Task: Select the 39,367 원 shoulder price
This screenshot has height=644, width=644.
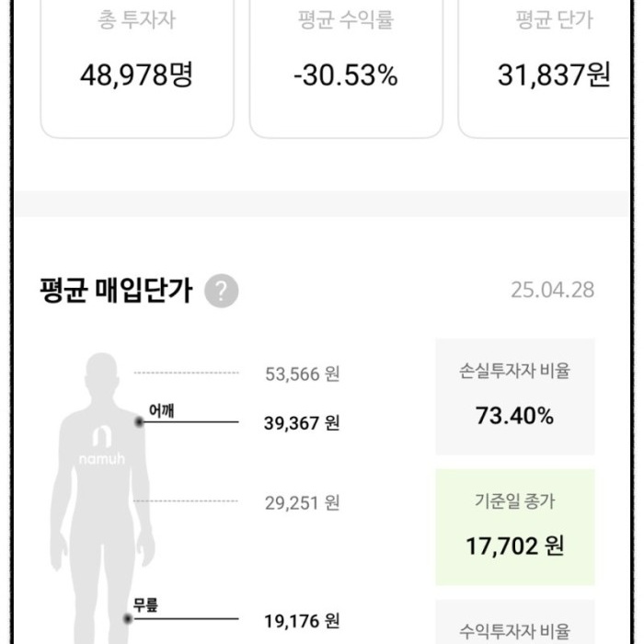Action: (x=302, y=423)
